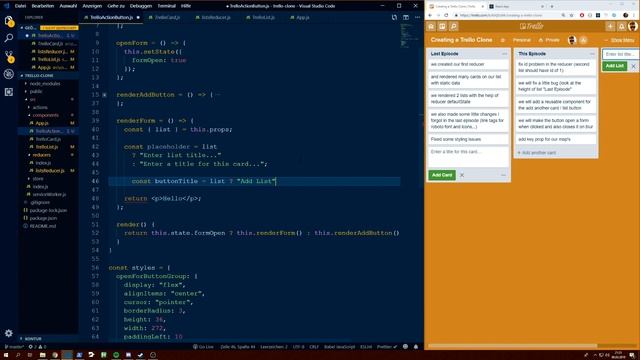The image size is (640, 360).
Task: Open Source Control view in activity bar
Action: point(9,56)
